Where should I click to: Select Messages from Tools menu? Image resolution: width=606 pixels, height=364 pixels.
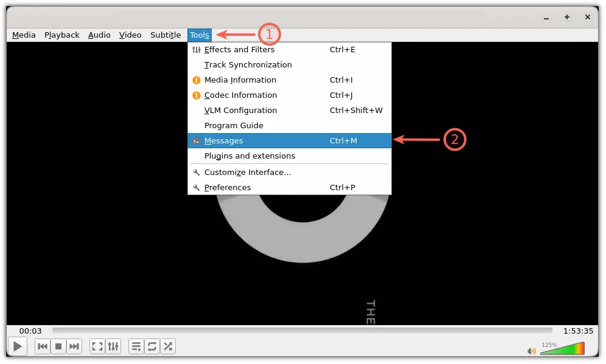223,140
